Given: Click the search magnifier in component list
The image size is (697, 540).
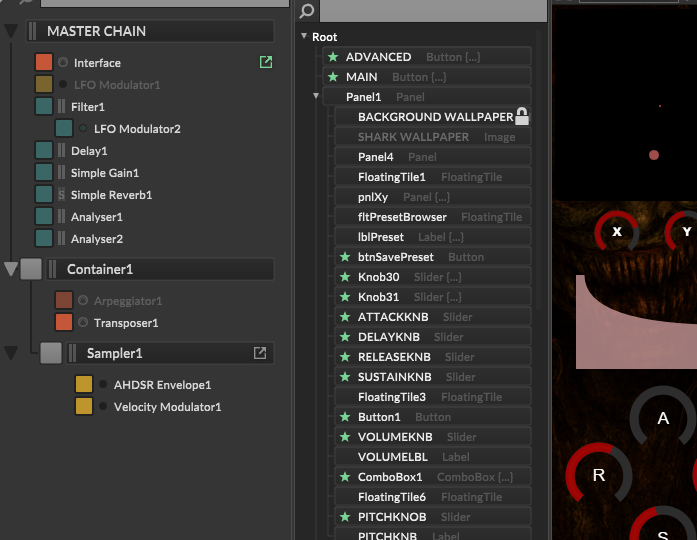Looking at the screenshot, I should pos(307,12).
